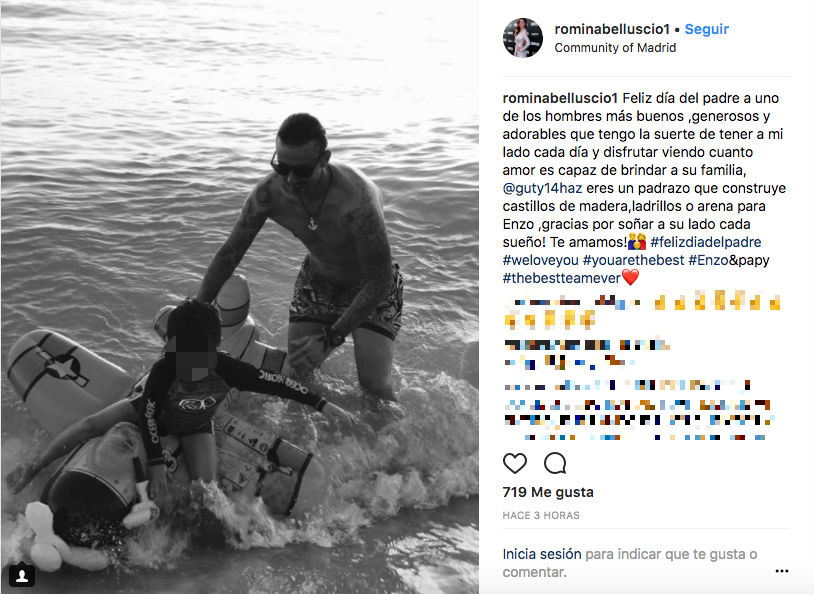View the 719 Me gusta likes list
The height and width of the screenshot is (594, 814).
click(548, 492)
